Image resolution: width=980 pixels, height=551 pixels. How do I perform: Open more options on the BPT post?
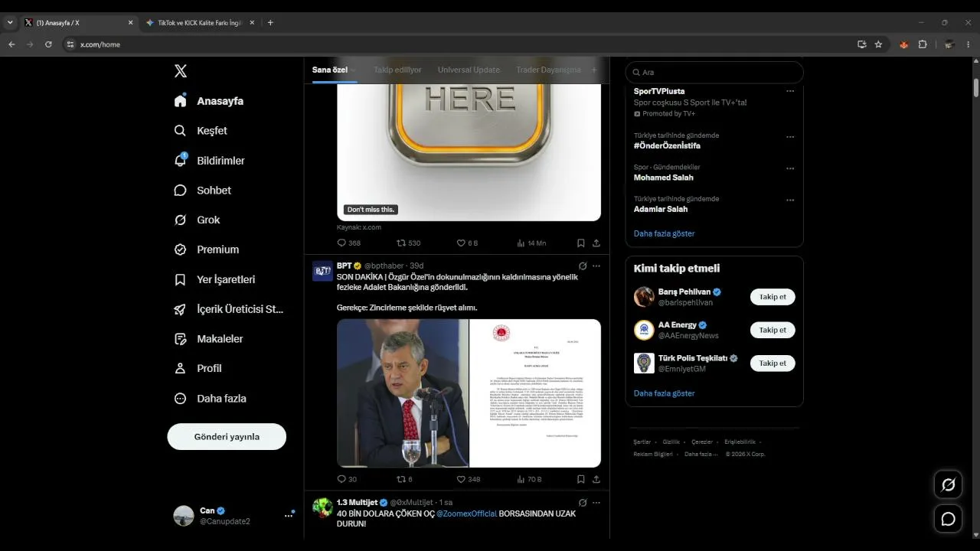[x=596, y=266]
